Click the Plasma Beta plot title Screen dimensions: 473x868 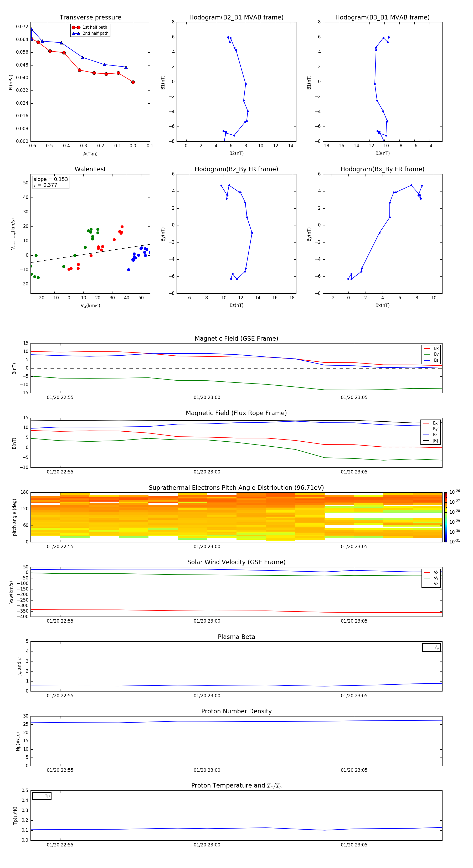pos(236,637)
